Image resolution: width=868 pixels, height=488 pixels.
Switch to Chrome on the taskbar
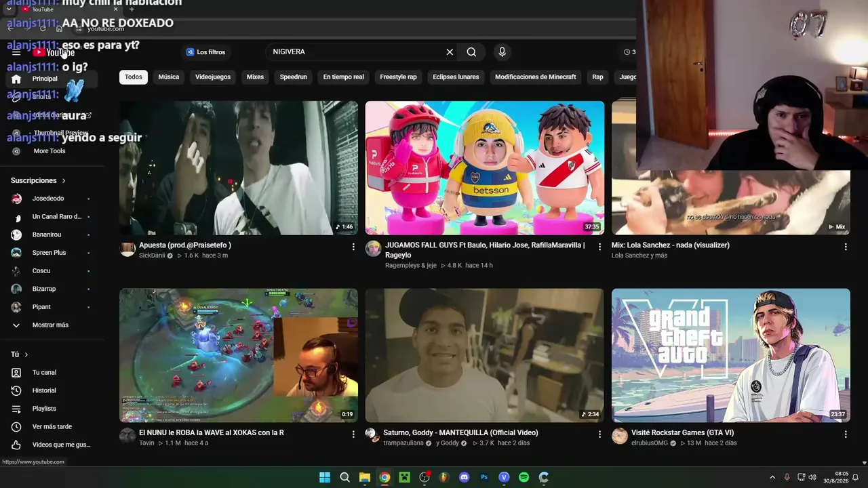(x=384, y=477)
